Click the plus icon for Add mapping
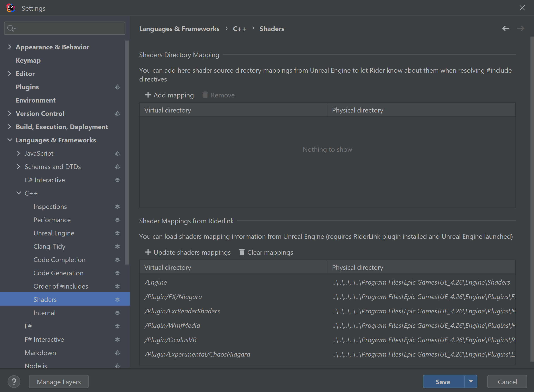 [x=148, y=95]
